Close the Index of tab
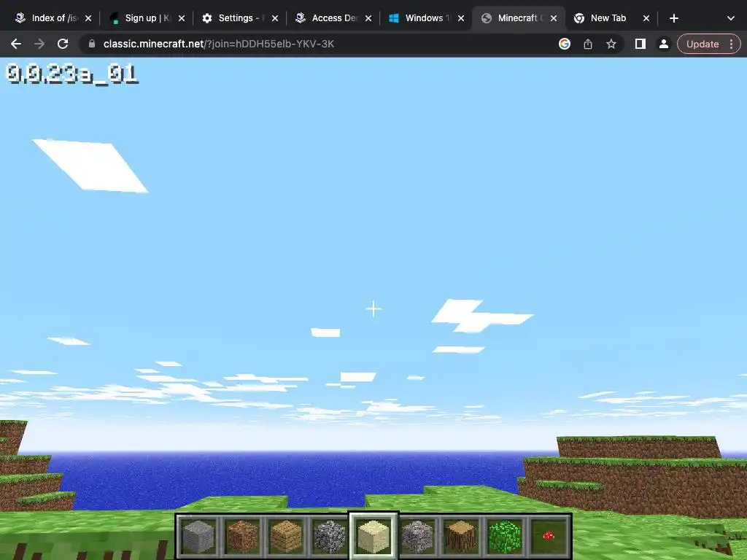 point(88,18)
